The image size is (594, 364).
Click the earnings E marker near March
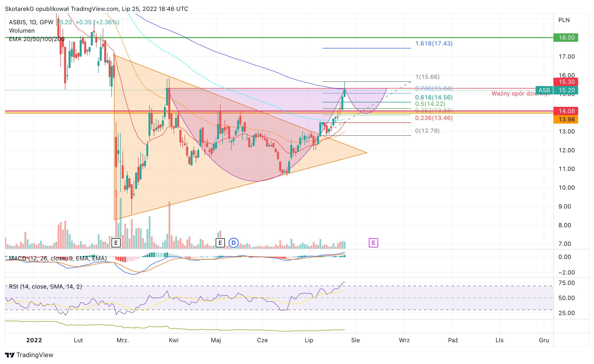point(116,243)
